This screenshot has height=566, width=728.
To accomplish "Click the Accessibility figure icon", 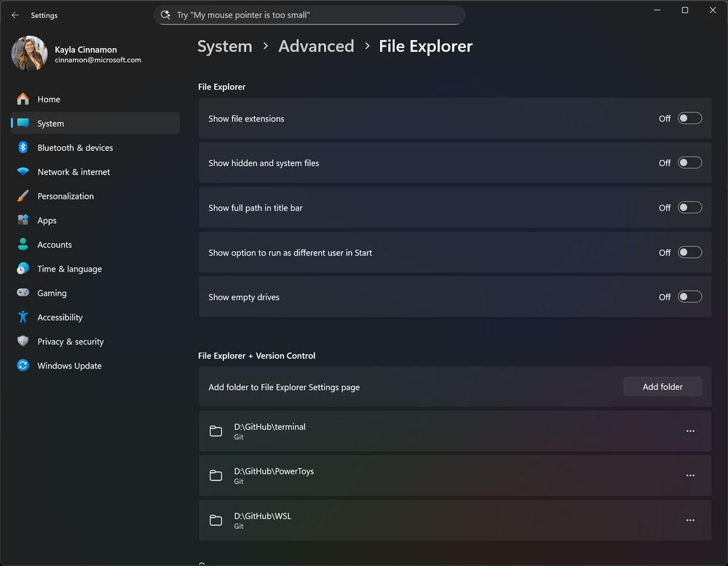I will (23, 317).
